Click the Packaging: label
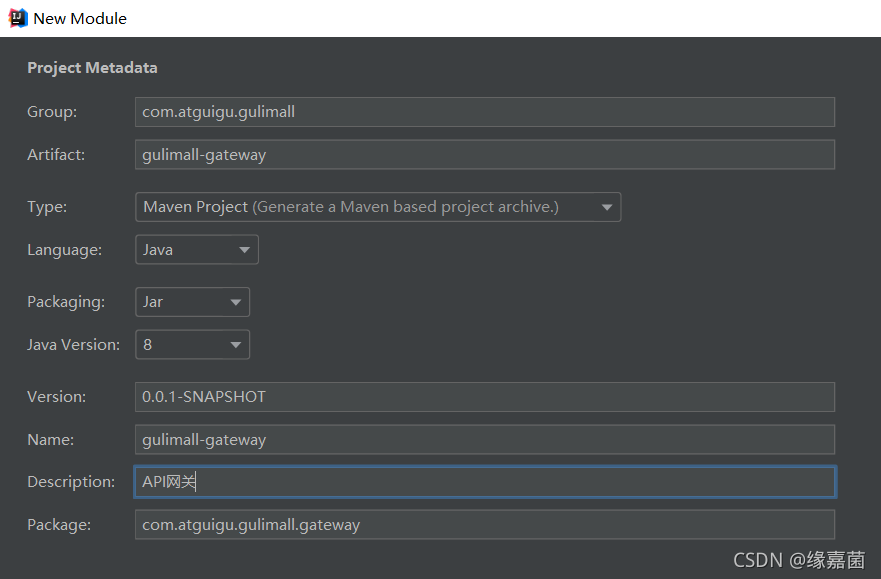The image size is (881, 579). (x=66, y=302)
